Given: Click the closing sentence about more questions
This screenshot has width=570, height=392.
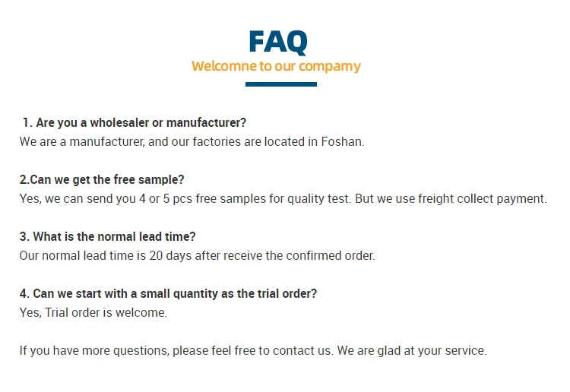Looking at the screenshot, I should click(x=252, y=350).
